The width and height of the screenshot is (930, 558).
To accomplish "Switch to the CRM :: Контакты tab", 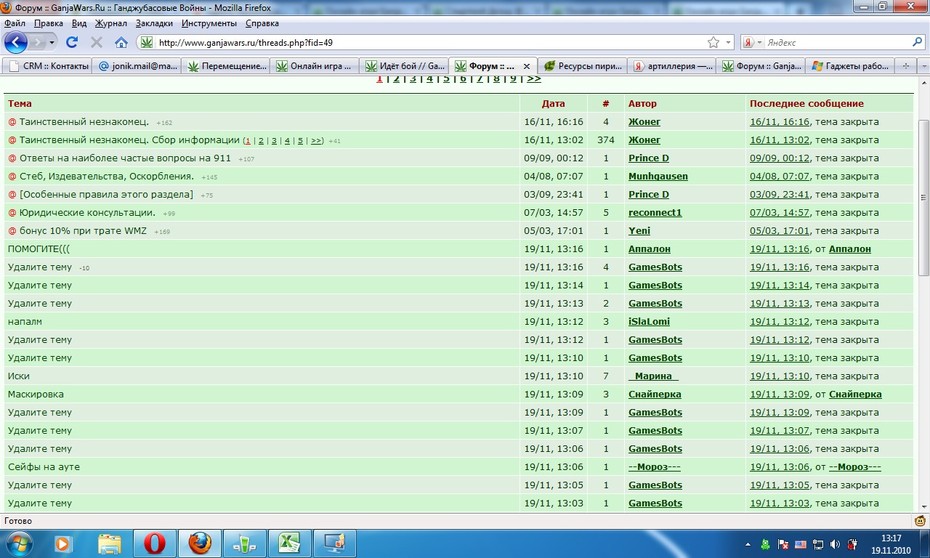I will click(x=47, y=66).
